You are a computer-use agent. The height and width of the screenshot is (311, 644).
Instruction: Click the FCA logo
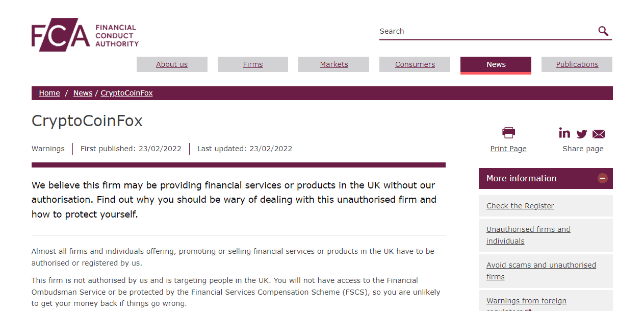coord(85,35)
